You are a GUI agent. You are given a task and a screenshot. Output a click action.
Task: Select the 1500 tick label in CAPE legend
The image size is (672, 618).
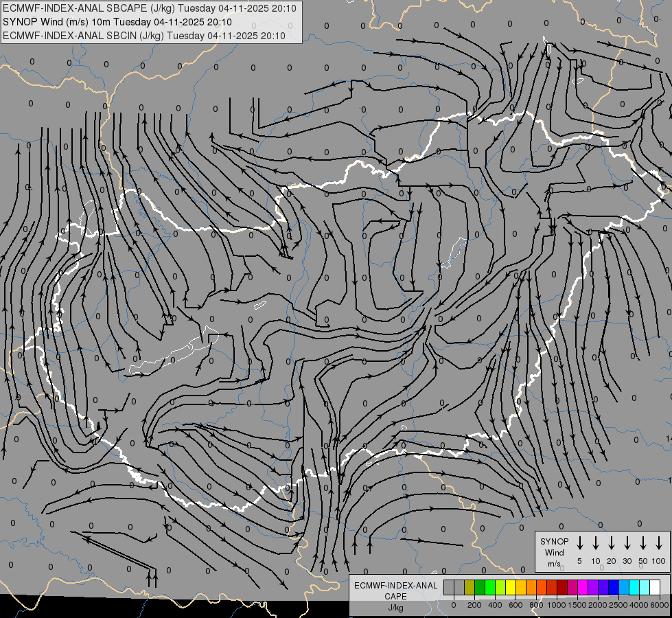click(577, 605)
